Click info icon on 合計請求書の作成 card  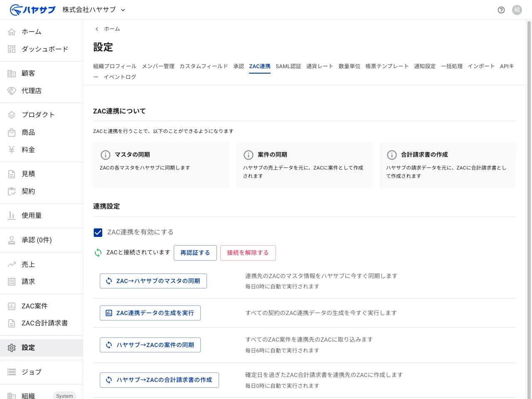[392, 155]
